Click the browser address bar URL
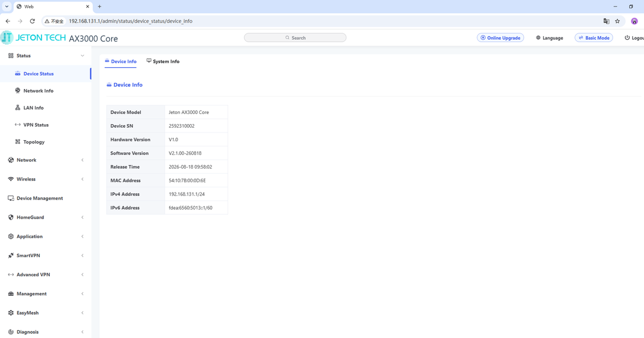The image size is (644, 338). point(131,21)
